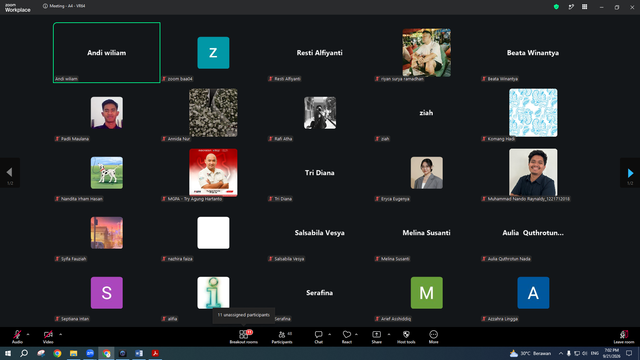
Task: Click Tri Diana participant tile
Action: 320,173
